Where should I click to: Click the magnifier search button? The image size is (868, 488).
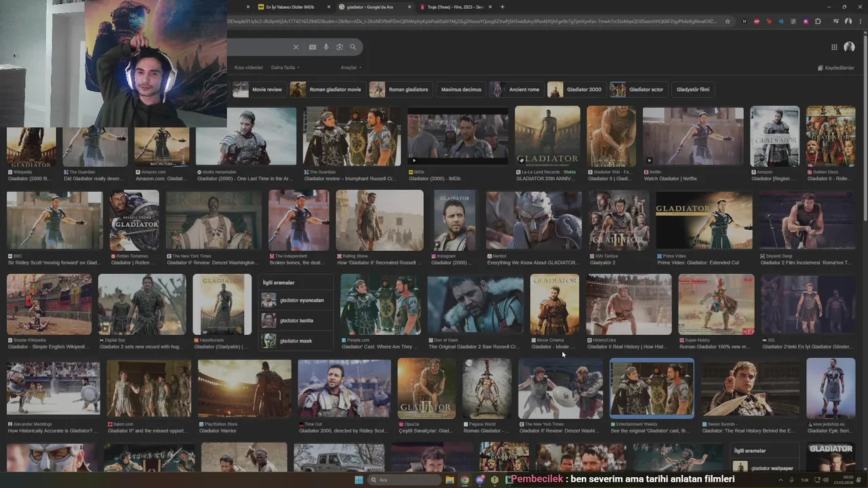[353, 47]
